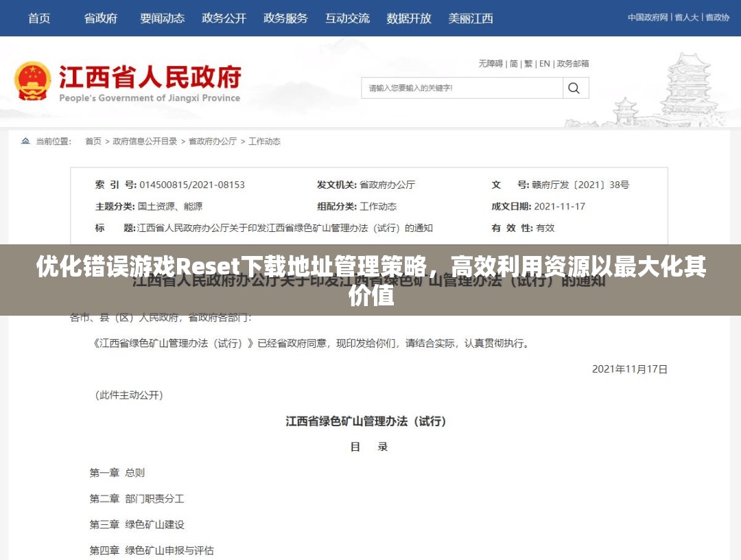Visit the 省政协 link
This screenshot has width=741, height=560.
tap(718, 17)
